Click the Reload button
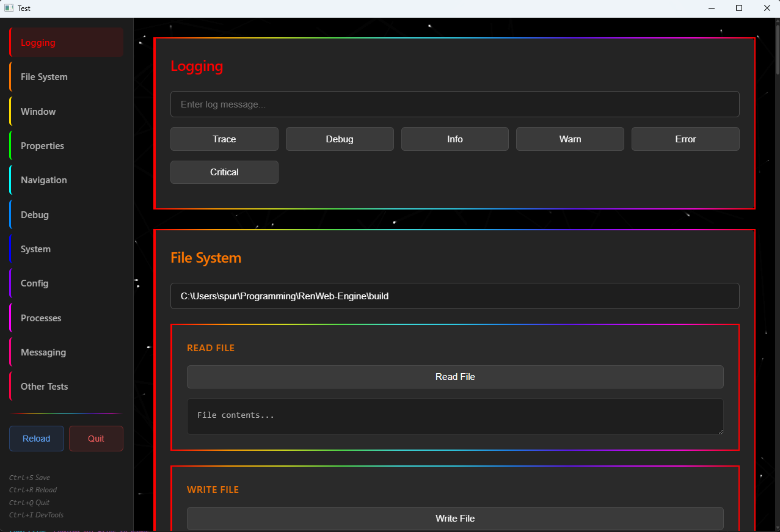The height and width of the screenshot is (532, 780). click(36, 438)
